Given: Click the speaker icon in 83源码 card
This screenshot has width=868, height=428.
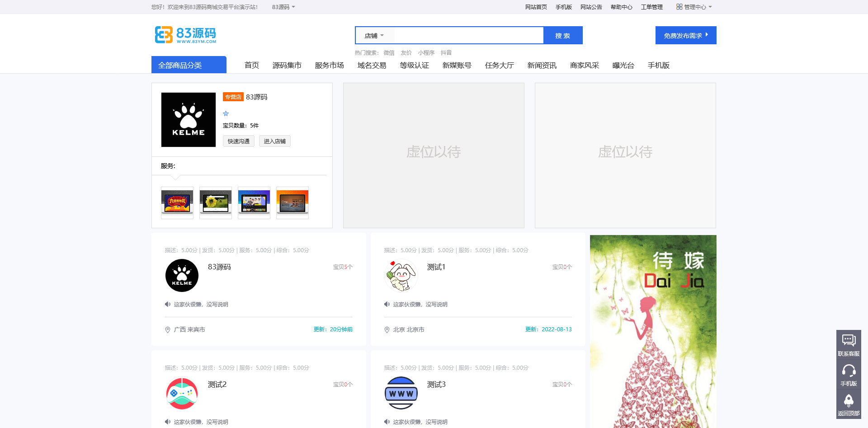Looking at the screenshot, I should coord(168,304).
